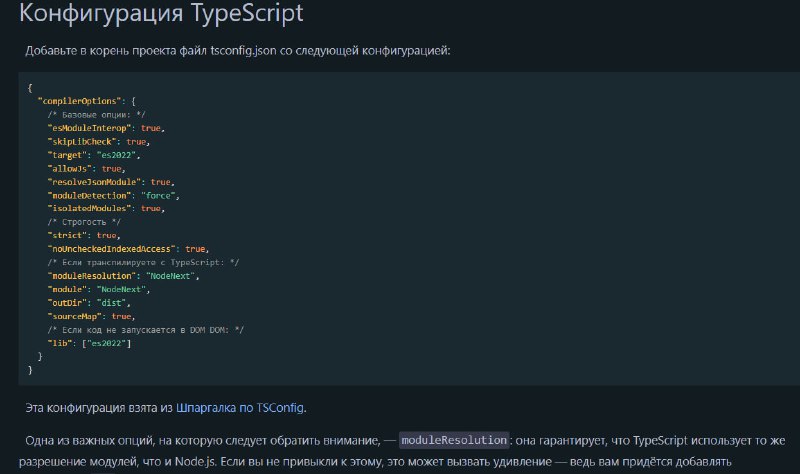The image size is (800, 474).
Task: Click the "noUncheckedIndexedAccess": true line
Action: pos(128,249)
